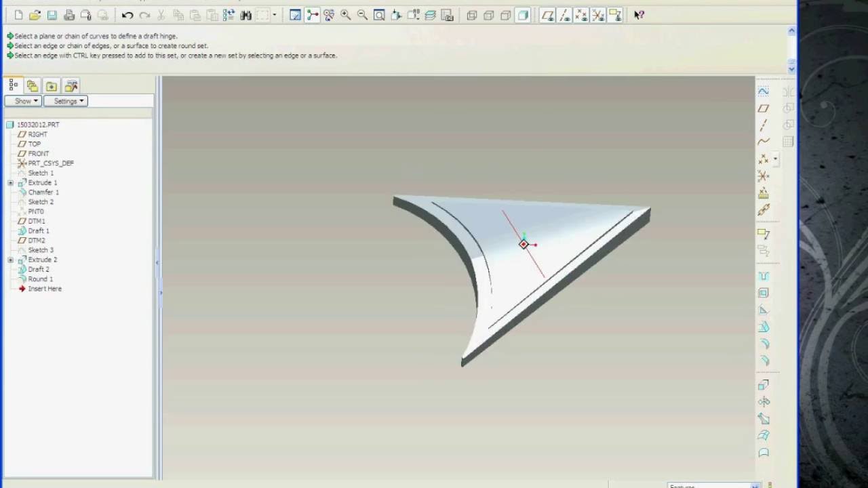This screenshot has height=488, width=868.
Task: Click the Hole tool icon
Action: click(764, 277)
